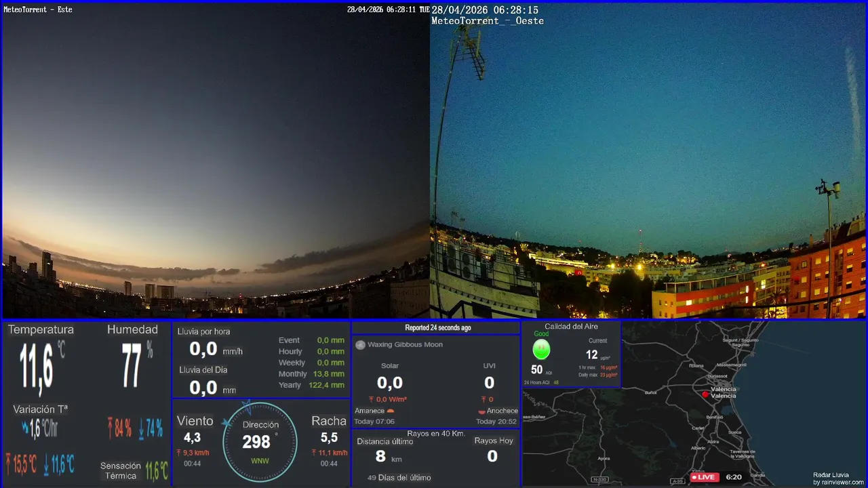Click the 11,1 km/h gust maximum

click(x=330, y=453)
